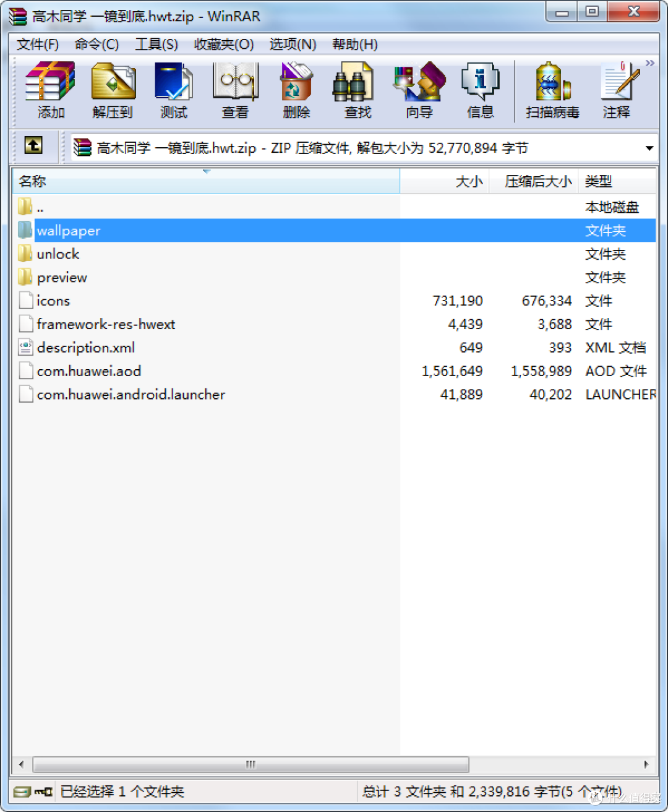Image resolution: width=668 pixels, height=812 pixels.
Task: Click the description.xml file icon
Action: 25,347
